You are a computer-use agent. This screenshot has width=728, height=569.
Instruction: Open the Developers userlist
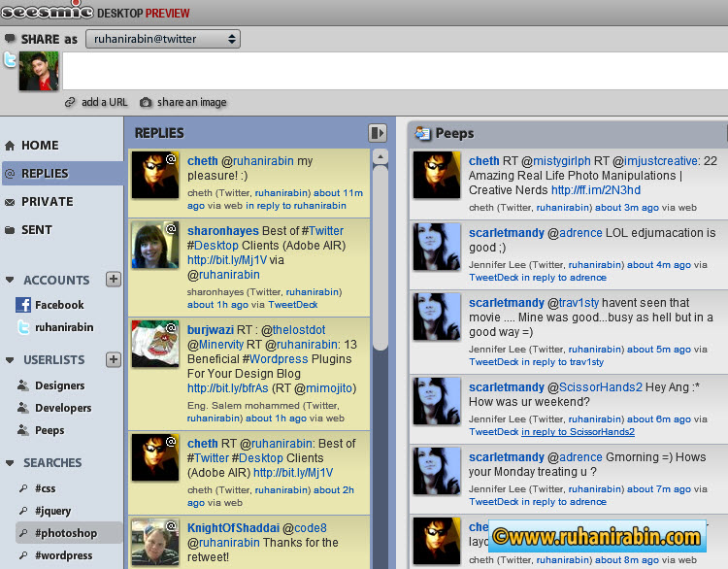63,408
